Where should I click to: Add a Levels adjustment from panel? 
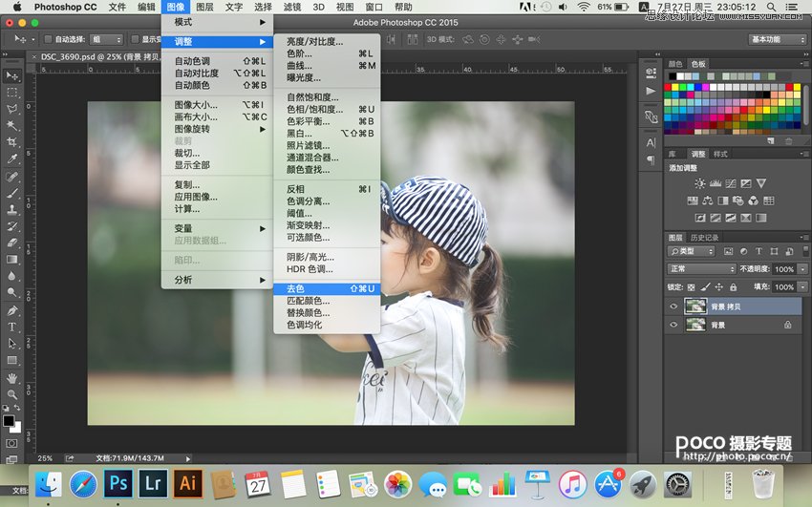coord(716,183)
